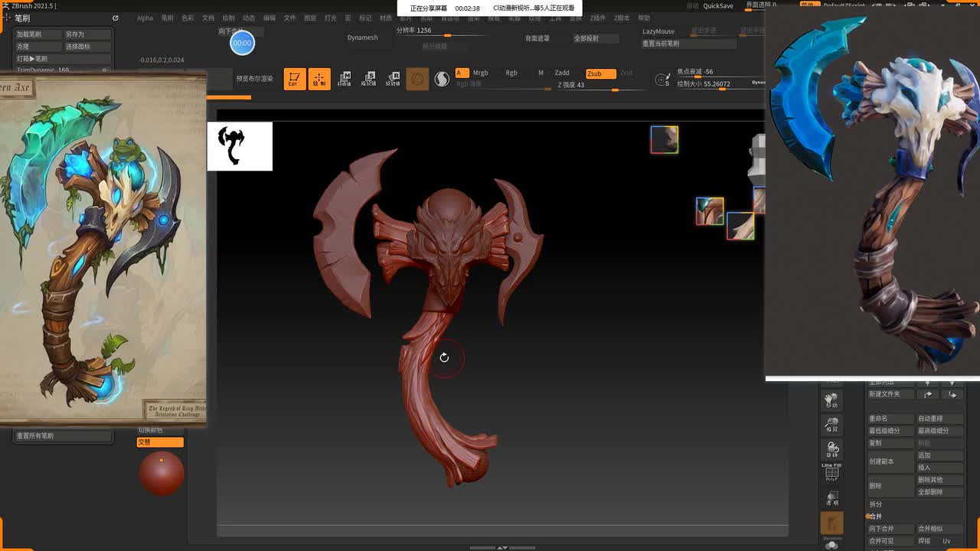980x551 pixels.
Task: Click the red material color sphere
Action: coord(162,473)
